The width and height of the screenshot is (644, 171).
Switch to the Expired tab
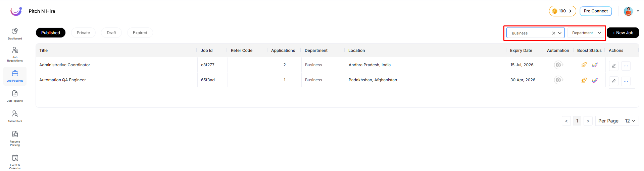(140, 33)
